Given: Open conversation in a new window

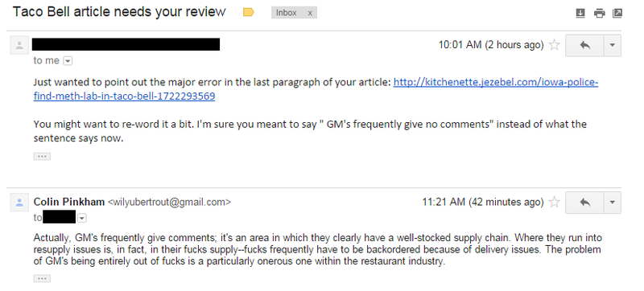Looking at the screenshot, I should pos(617,13).
